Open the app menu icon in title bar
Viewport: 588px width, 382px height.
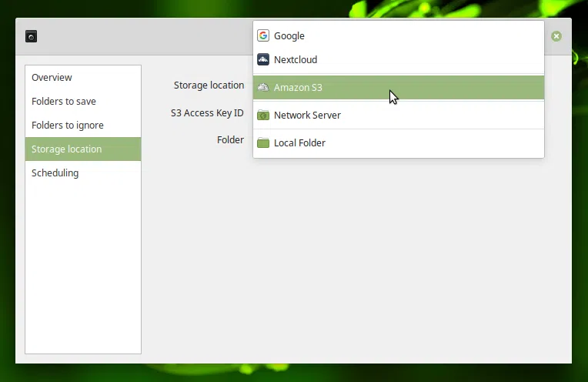[31, 36]
